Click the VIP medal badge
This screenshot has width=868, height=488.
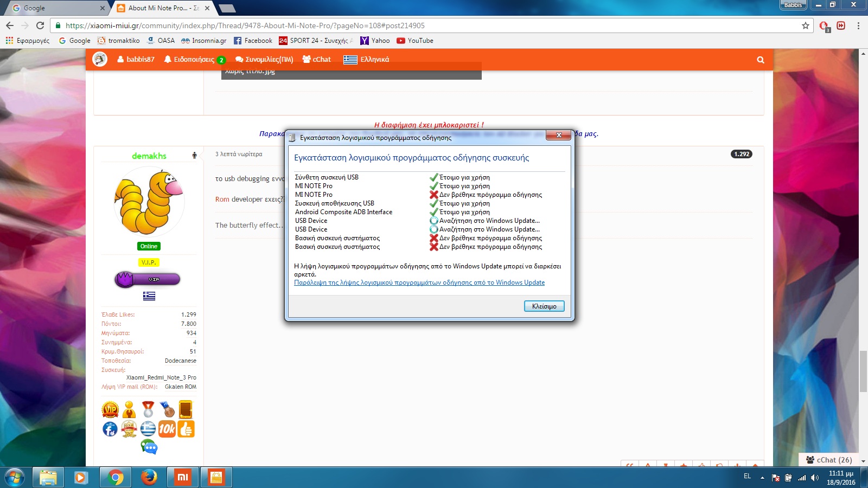point(110,409)
